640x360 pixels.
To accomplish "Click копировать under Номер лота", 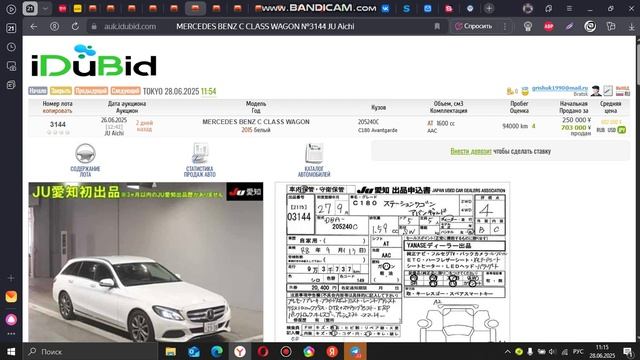I will coord(58,111).
